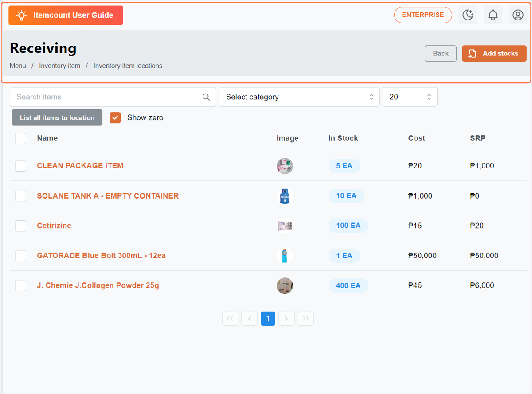Check the J. Chemie Collagen row checkbox
Image resolution: width=532 pixels, height=394 pixels.
[x=20, y=286]
